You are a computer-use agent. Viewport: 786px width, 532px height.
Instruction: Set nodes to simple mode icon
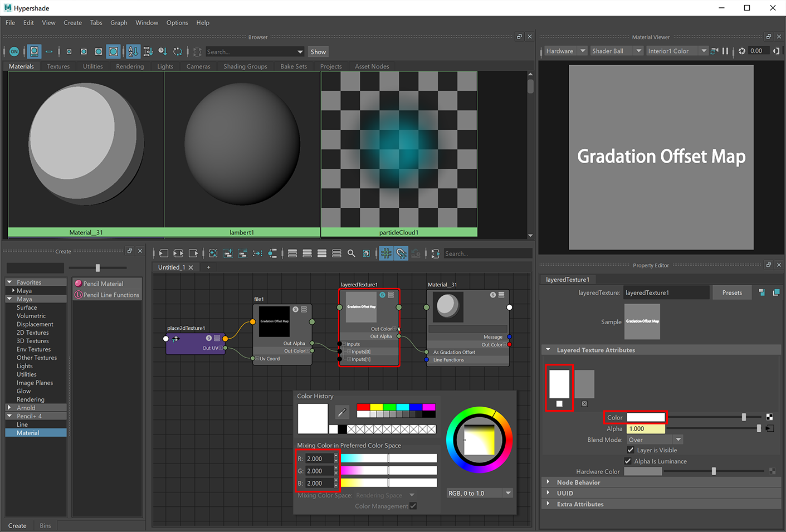point(292,253)
